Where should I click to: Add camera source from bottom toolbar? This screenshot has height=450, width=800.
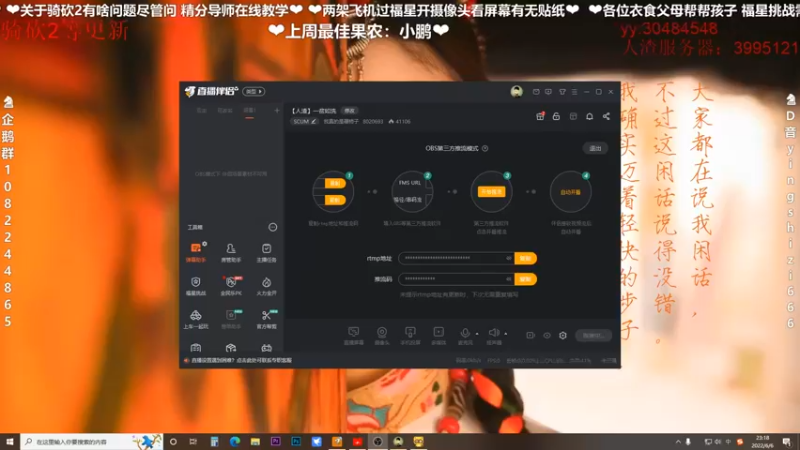pos(382,336)
